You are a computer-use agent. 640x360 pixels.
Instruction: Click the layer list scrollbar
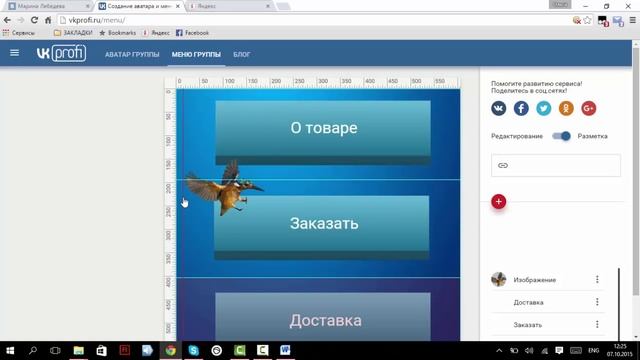click(x=619, y=304)
